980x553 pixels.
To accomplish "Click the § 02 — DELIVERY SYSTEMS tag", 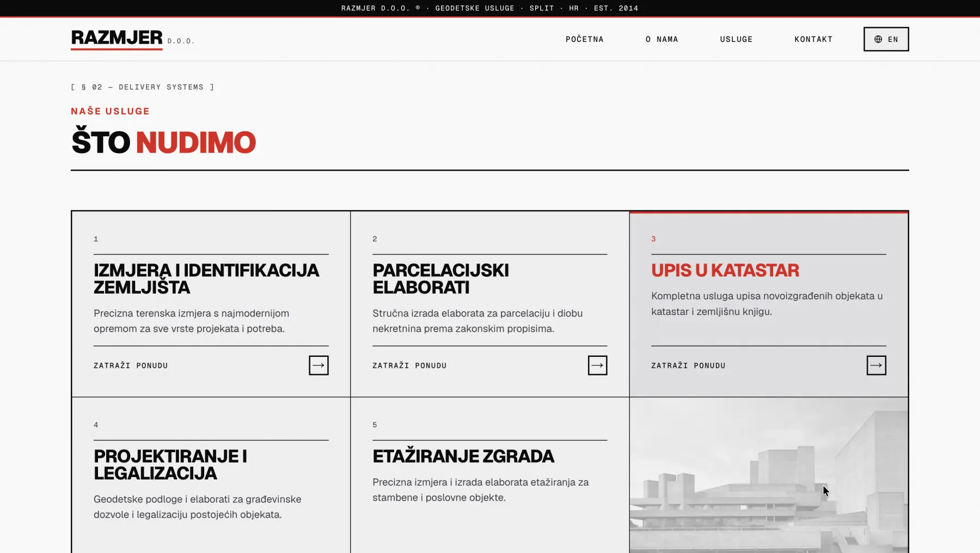I will click(143, 87).
